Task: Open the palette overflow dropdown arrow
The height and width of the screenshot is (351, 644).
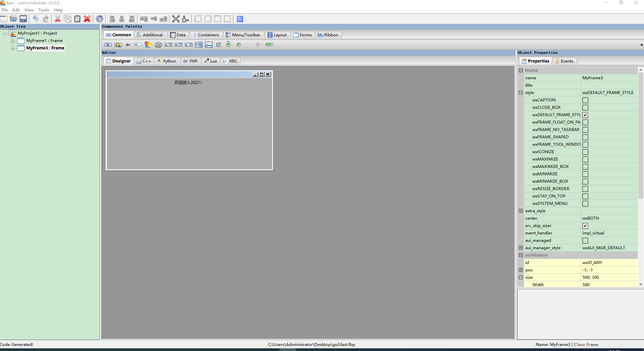Action: (641, 45)
